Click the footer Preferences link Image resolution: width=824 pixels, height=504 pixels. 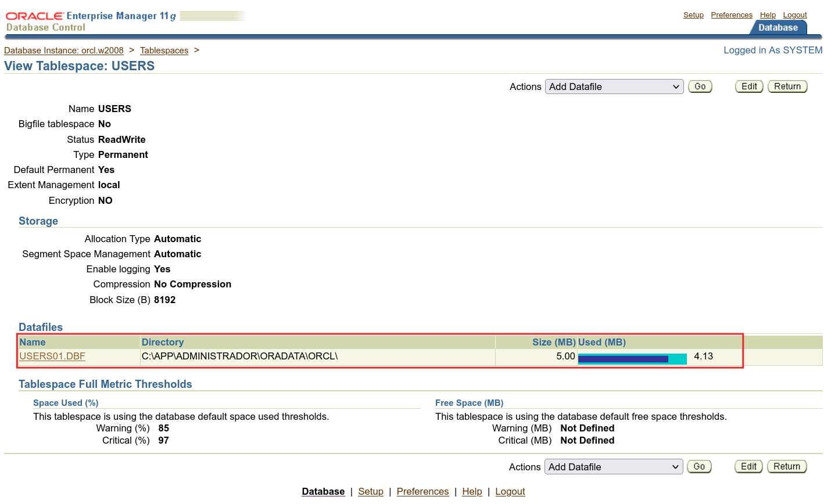(422, 491)
